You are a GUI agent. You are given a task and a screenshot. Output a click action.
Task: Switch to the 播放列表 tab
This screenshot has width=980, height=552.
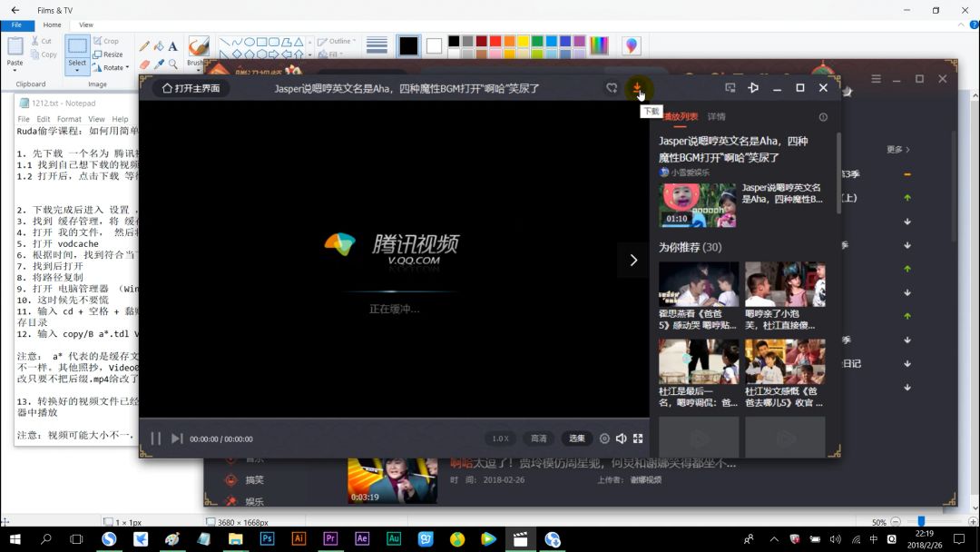point(680,117)
